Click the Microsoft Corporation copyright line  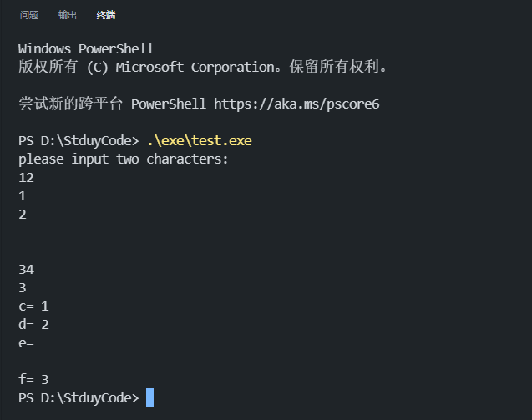pyautogui.click(x=203, y=67)
